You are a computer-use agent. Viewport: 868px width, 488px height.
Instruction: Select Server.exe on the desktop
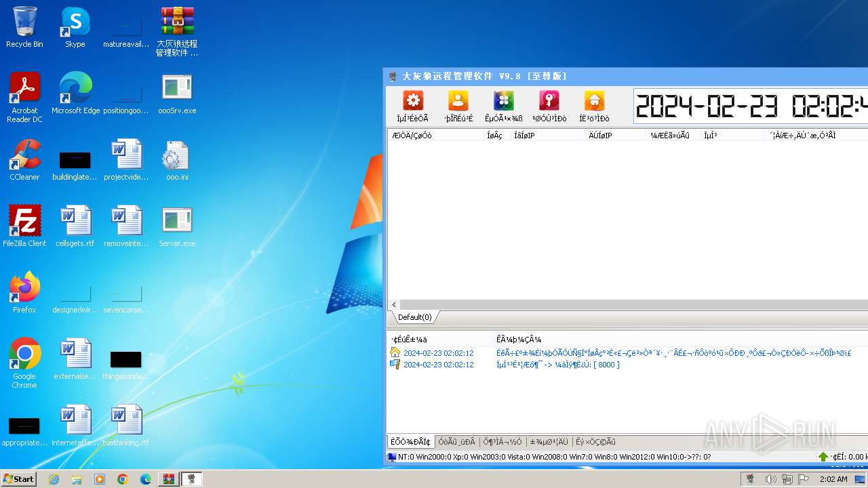(177, 226)
